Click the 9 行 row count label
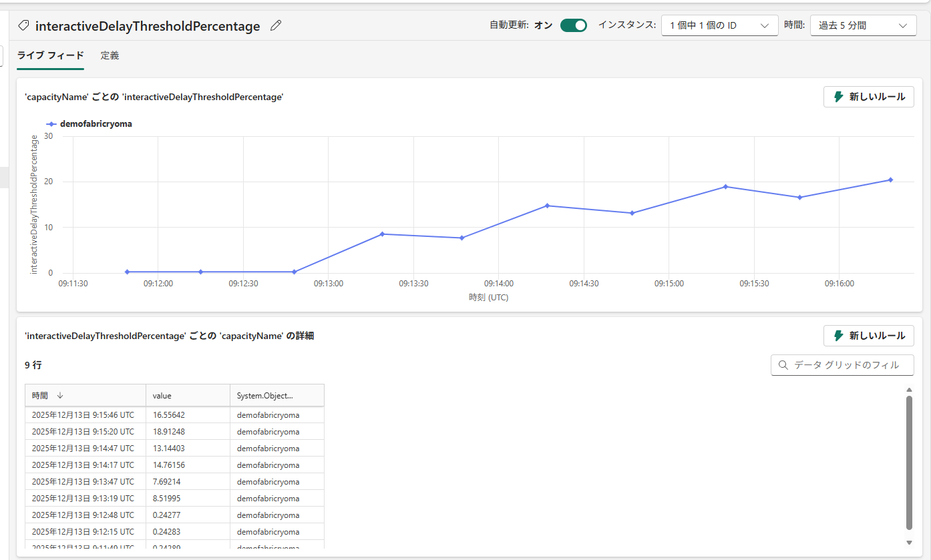Viewport: 931px width, 560px height. (33, 365)
